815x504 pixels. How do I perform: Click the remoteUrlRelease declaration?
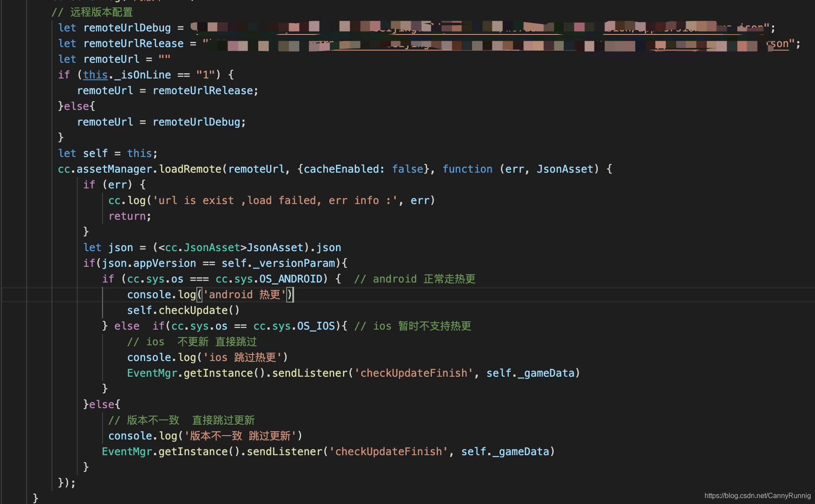pos(134,43)
